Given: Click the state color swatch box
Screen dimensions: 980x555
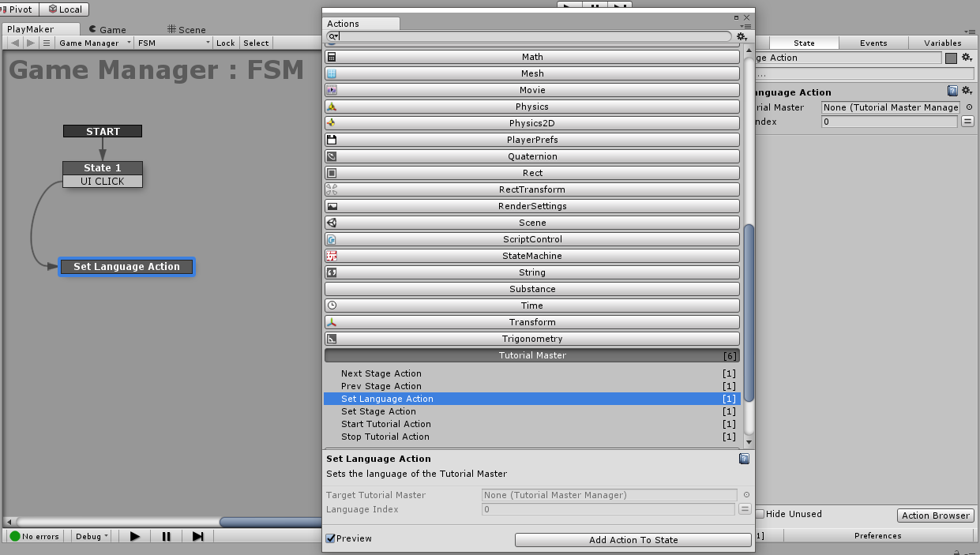Looking at the screenshot, I should [x=951, y=58].
